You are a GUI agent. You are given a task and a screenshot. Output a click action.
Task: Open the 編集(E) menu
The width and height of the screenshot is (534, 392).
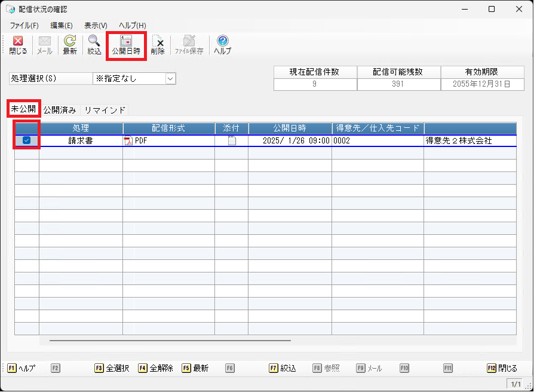coord(62,26)
